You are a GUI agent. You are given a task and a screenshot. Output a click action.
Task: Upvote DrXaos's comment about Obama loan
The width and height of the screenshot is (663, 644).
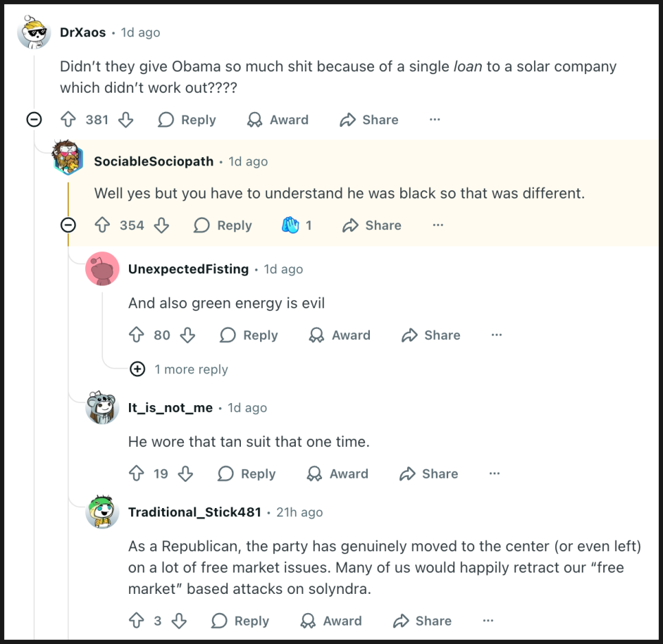click(68, 119)
